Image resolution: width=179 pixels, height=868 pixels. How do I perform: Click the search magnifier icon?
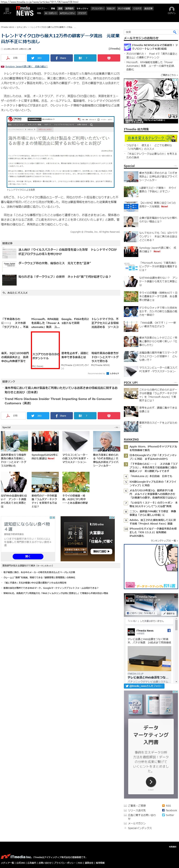[175, 32]
